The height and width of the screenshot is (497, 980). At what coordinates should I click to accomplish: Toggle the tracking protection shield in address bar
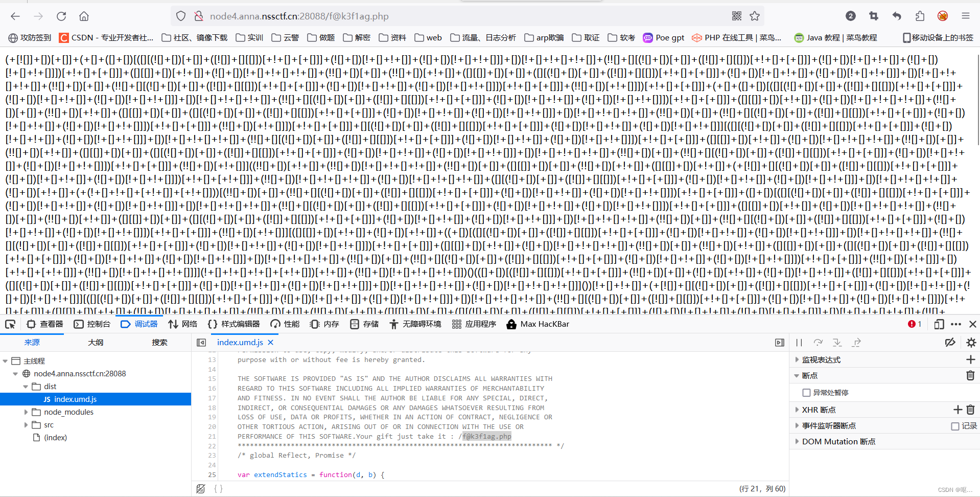pos(181,15)
